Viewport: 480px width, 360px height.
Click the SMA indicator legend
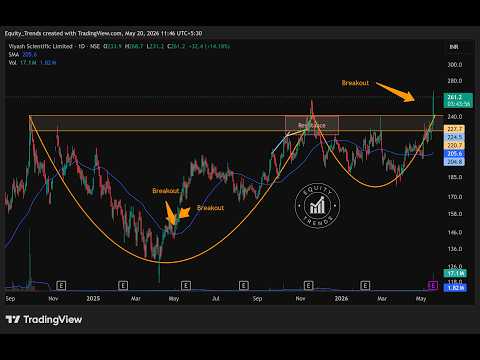(22, 54)
